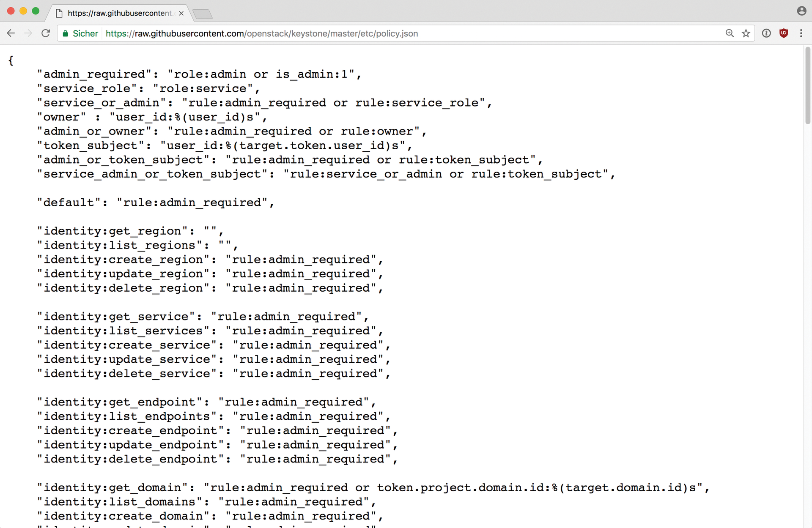The width and height of the screenshot is (812, 528).
Task: Click the 'Sicher' secure label
Action: pyautogui.click(x=85, y=33)
